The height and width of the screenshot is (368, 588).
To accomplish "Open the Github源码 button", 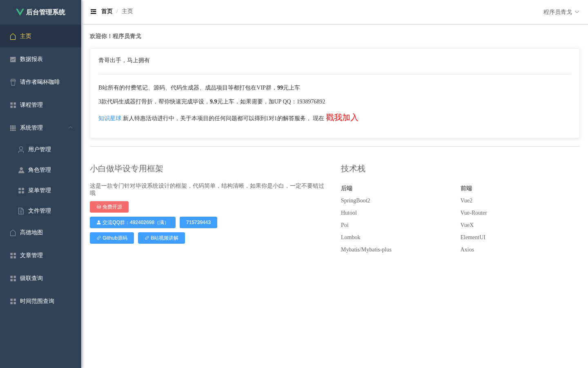I will pyautogui.click(x=112, y=238).
